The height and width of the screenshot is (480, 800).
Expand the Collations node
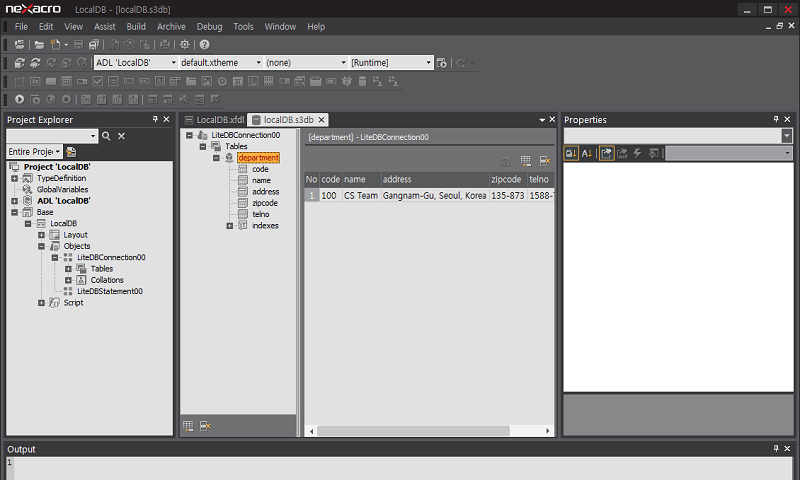coord(68,280)
